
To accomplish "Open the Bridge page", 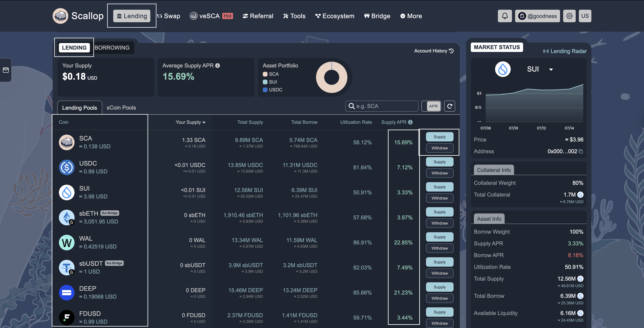I will tap(377, 16).
